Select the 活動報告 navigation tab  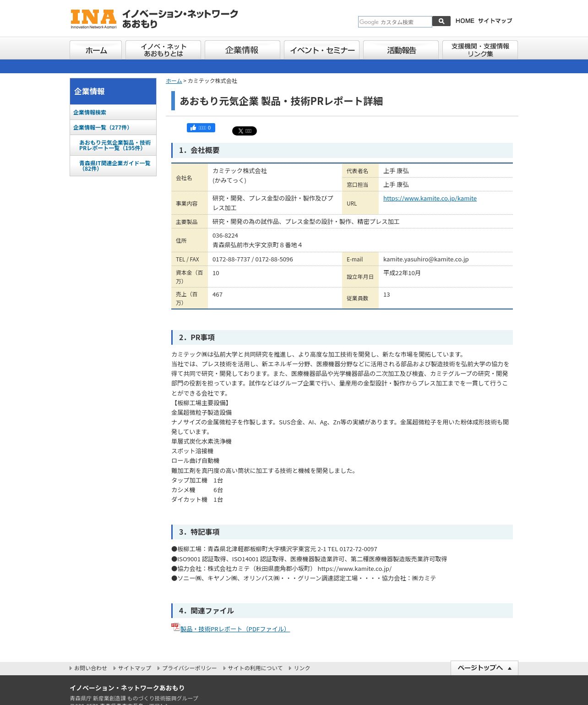pos(401,50)
